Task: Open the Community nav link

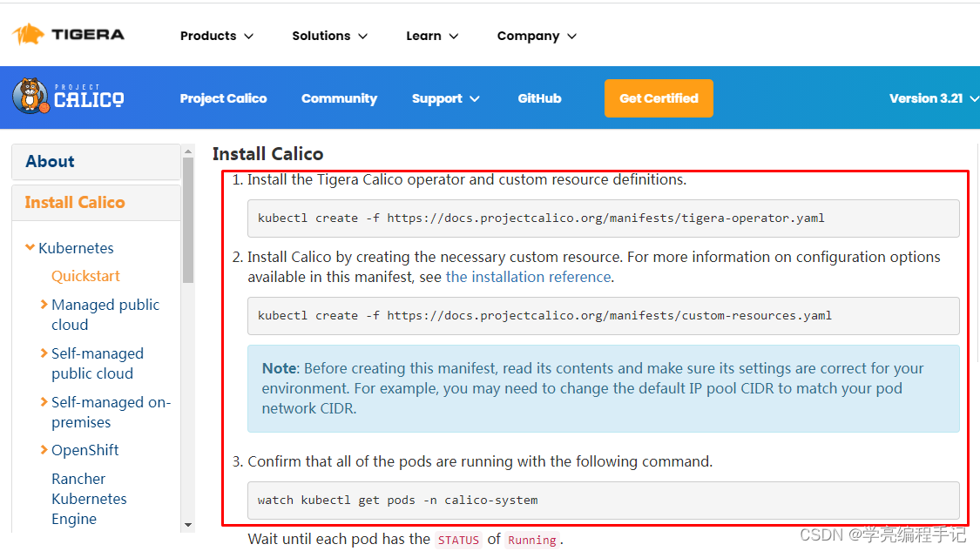Action: tap(340, 98)
